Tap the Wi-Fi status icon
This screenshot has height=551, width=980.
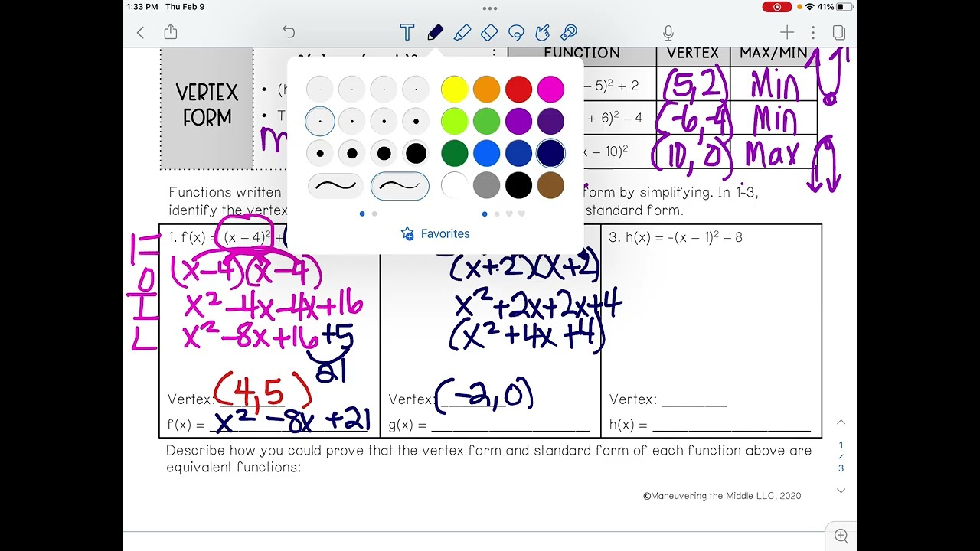click(x=809, y=7)
